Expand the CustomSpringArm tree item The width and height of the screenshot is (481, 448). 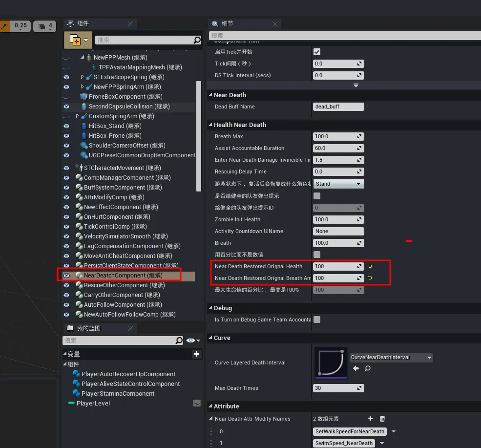tap(77, 116)
